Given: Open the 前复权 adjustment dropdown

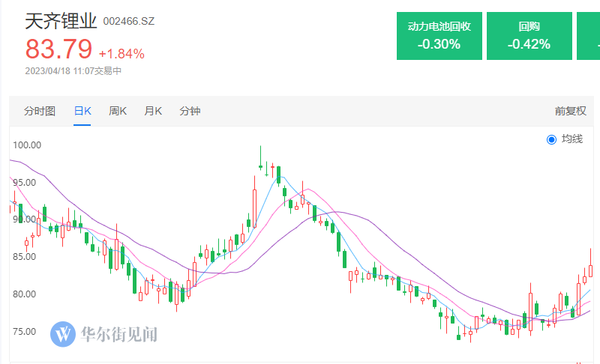Looking at the screenshot, I should pos(571,111).
